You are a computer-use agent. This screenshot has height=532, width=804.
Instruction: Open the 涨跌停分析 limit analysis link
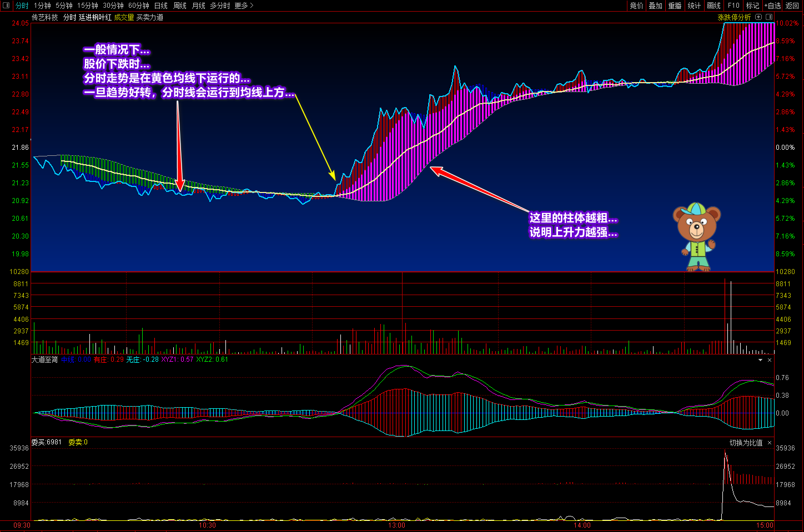734,17
